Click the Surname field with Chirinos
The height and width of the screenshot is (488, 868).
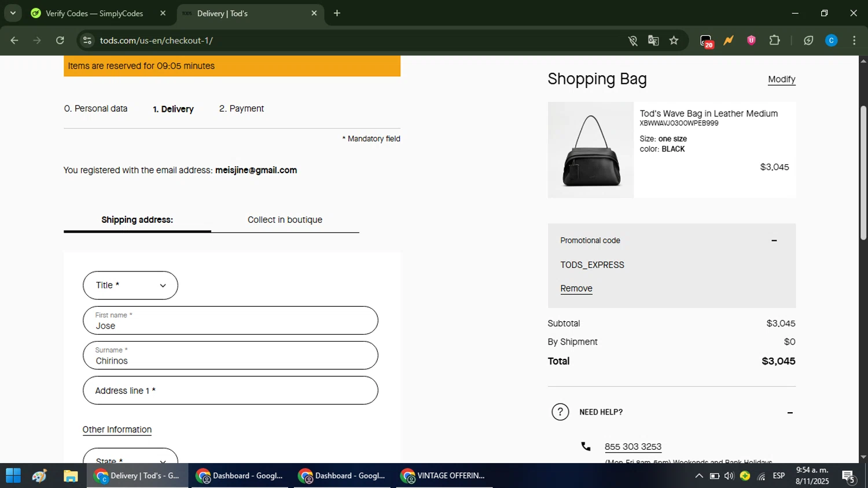coord(230,355)
